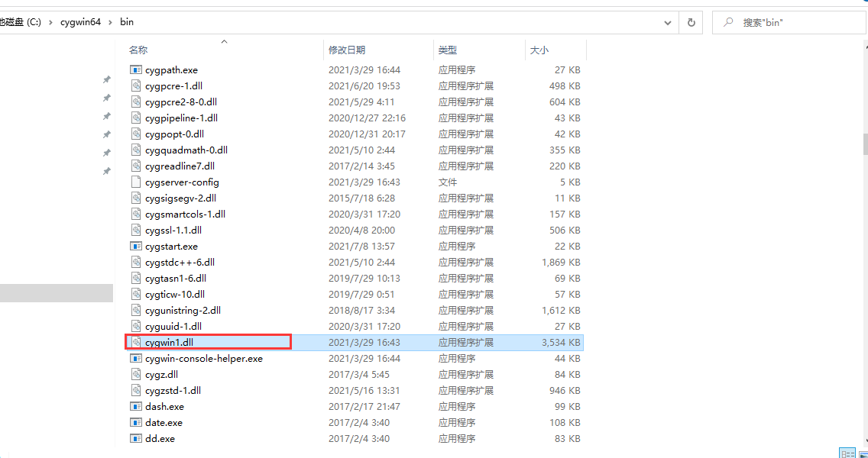
Task: Click the date 2021/7/8 13:57
Action: 361,247
